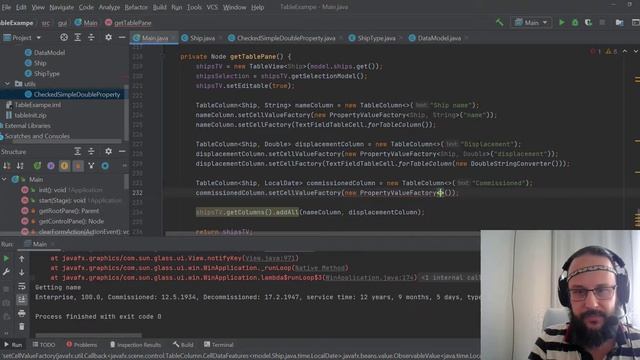
Task: Toggle show lambdas filter in Structure
Action: coord(91,166)
